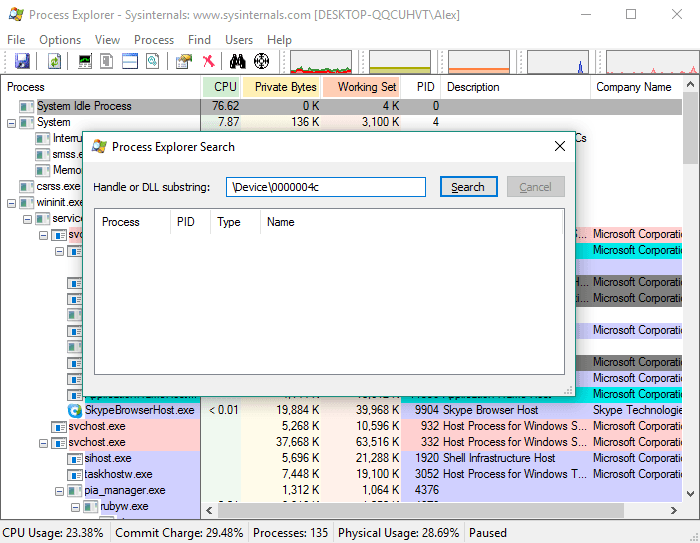Click the crosshair Find Window's Process icon

point(262,61)
